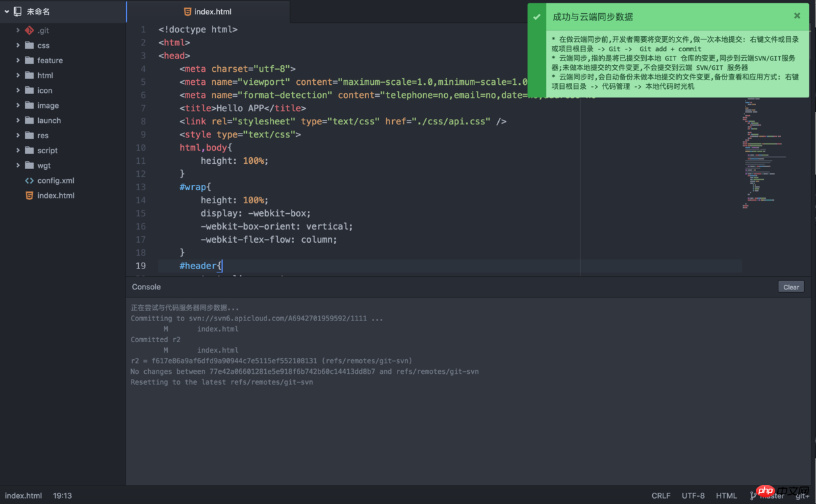Click the folder icon of the css directory
816x504 pixels.
[x=29, y=45]
